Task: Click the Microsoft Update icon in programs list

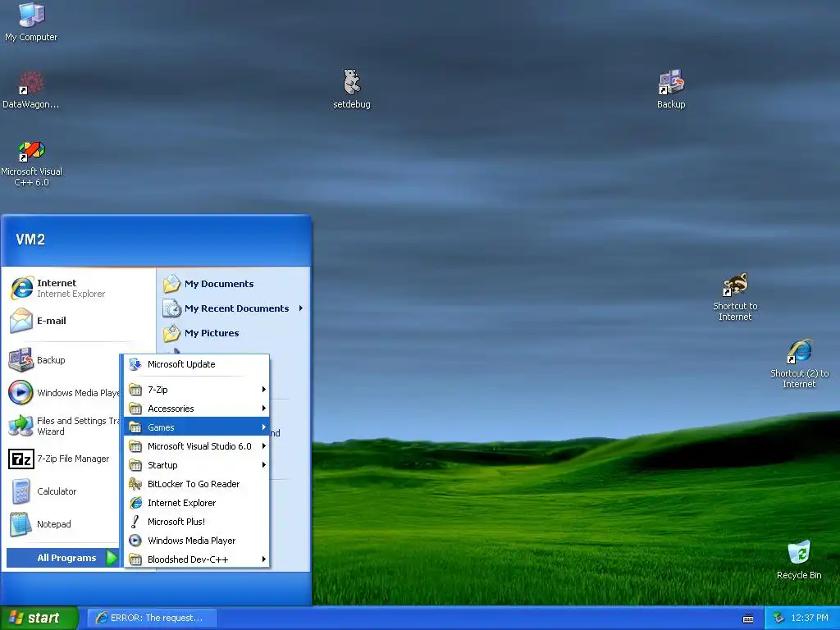Action: tap(135, 364)
